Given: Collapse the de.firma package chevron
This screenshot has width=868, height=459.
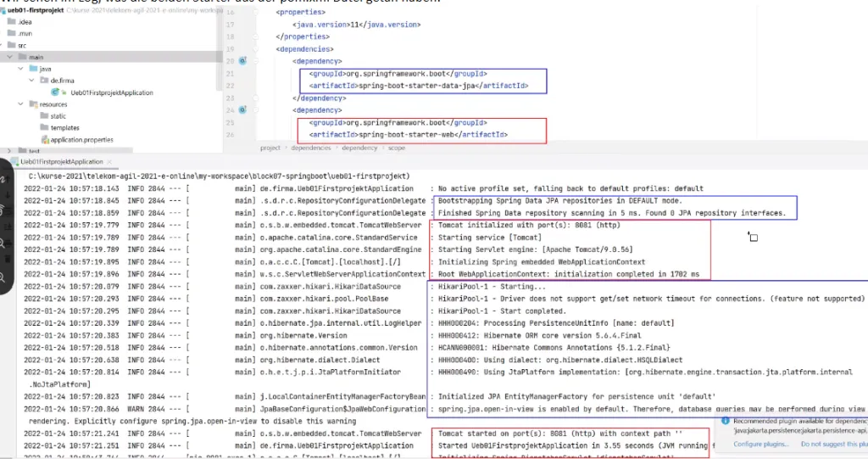Looking at the screenshot, I should coord(31,81).
